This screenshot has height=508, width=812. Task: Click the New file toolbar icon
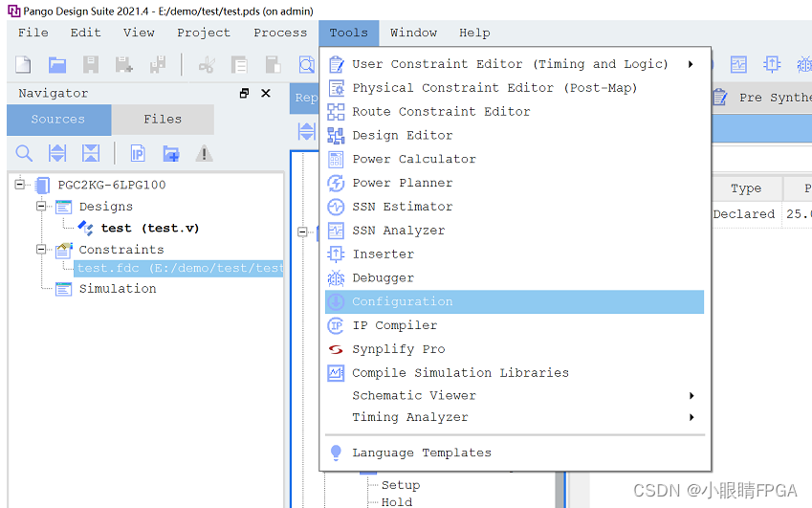(23, 65)
